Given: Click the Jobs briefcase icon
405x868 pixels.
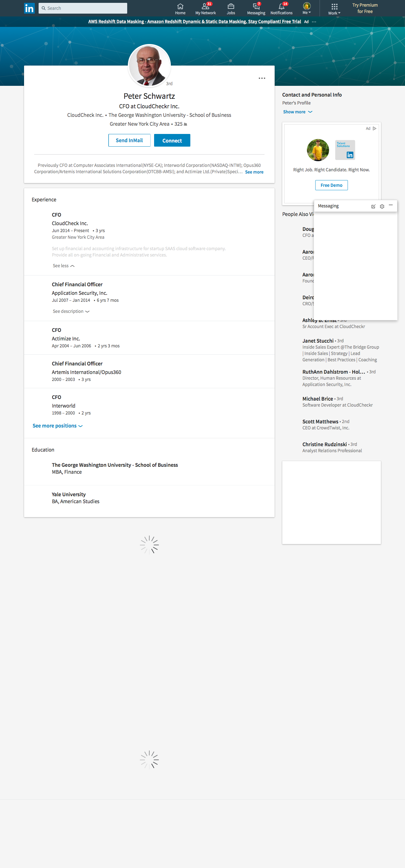Looking at the screenshot, I should tap(231, 6).
